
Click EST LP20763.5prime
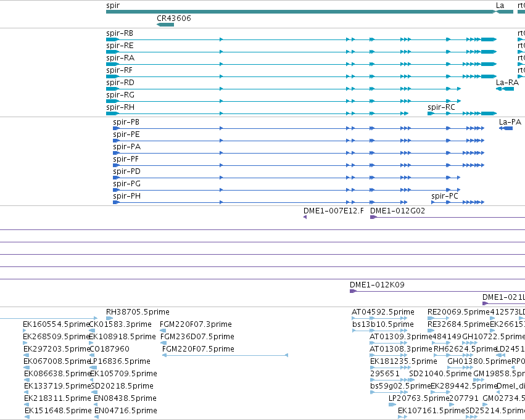click(x=392, y=405)
